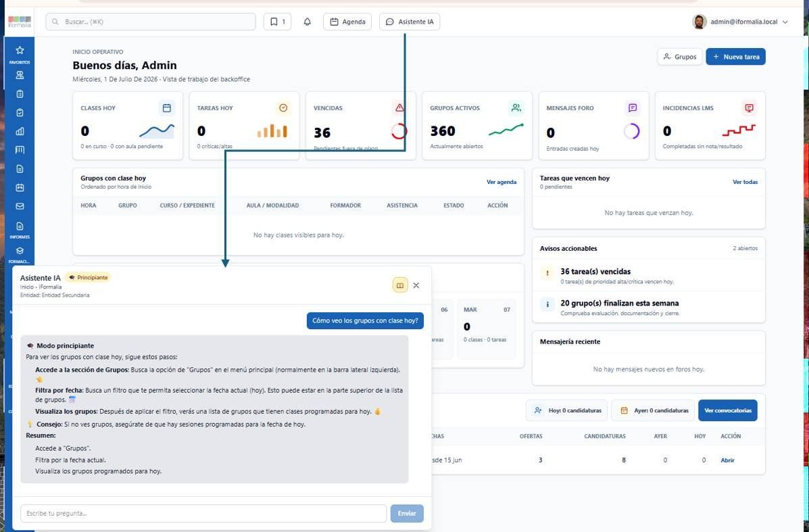809x532 pixels.
Task: Open the Agenda from the top bar
Action: point(347,22)
